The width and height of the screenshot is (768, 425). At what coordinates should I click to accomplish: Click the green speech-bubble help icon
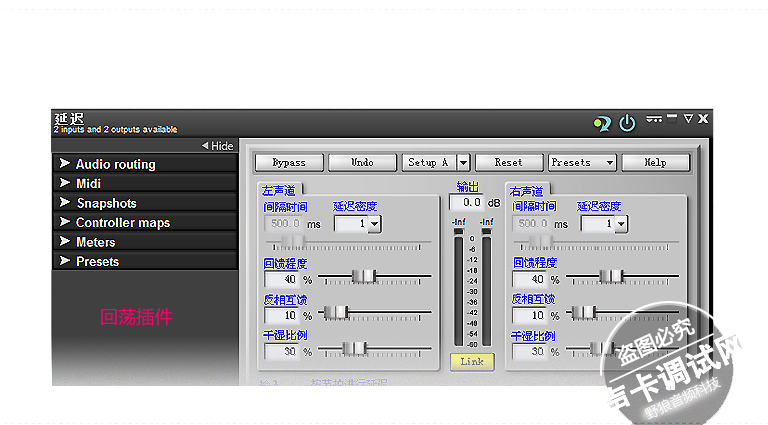pyautogui.click(x=602, y=123)
